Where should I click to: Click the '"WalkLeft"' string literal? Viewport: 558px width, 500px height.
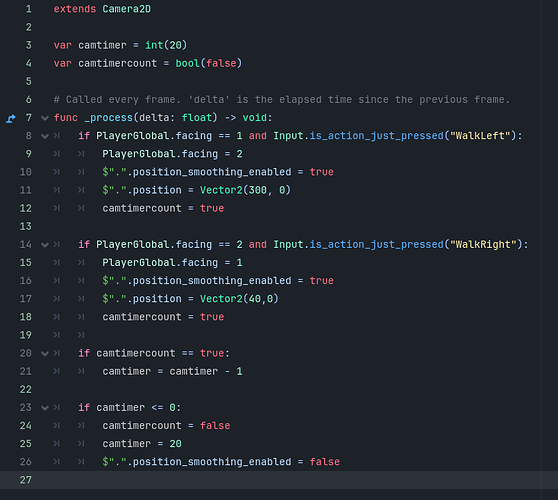[x=480, y=136]
